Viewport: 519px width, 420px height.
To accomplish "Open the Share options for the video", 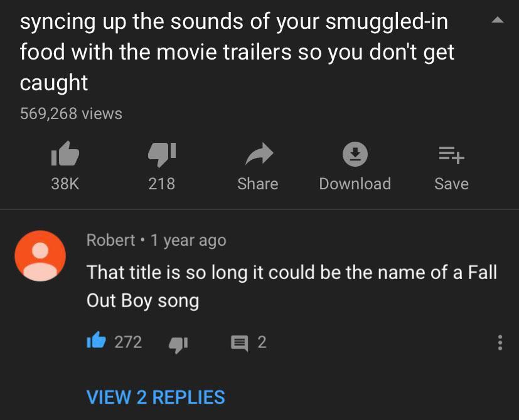I will 258,154.
